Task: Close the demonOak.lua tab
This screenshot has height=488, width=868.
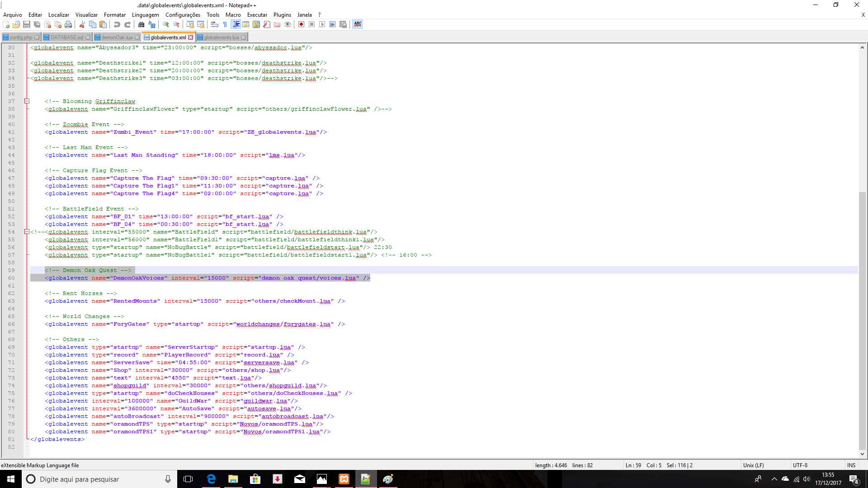Action: coord(137,38)
